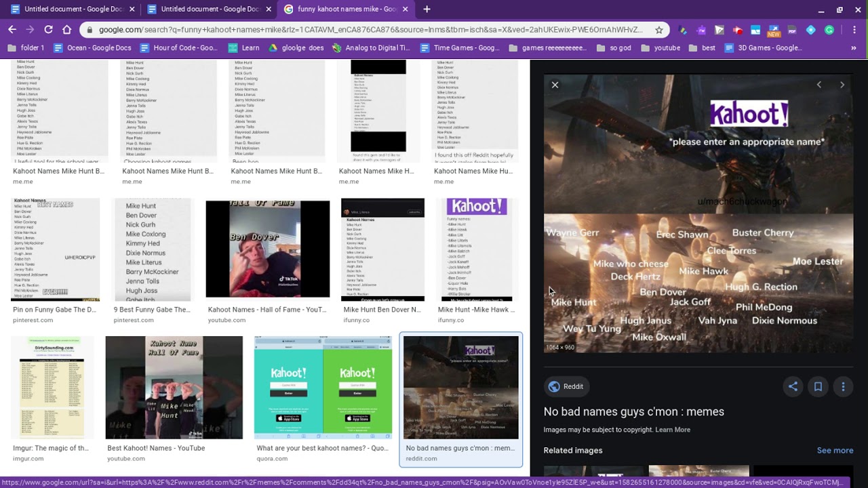The height and width of the screenshot is (488, 868).
Task: Expand hidden bookmarks chevron
Action: (x=854, y=48)
